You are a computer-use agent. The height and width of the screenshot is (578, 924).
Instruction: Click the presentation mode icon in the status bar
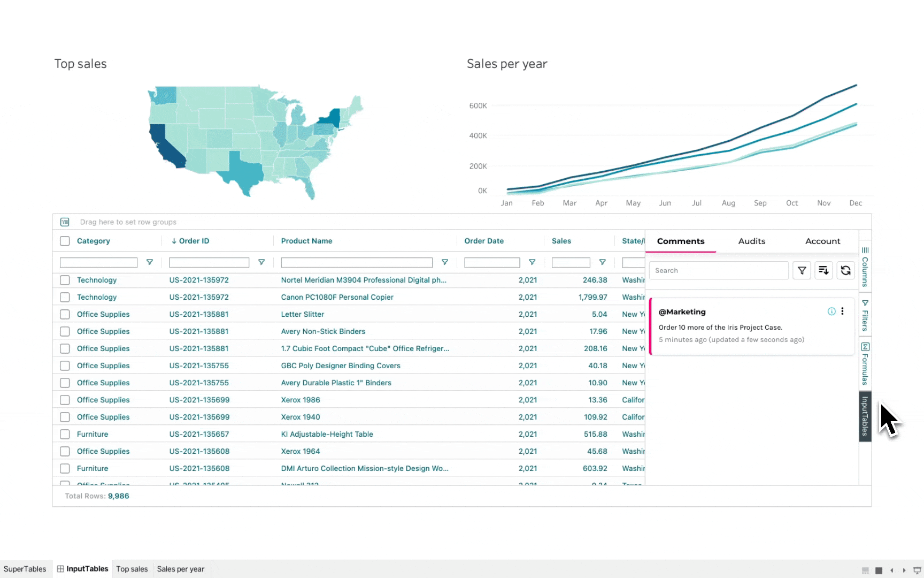click(917, 571)
